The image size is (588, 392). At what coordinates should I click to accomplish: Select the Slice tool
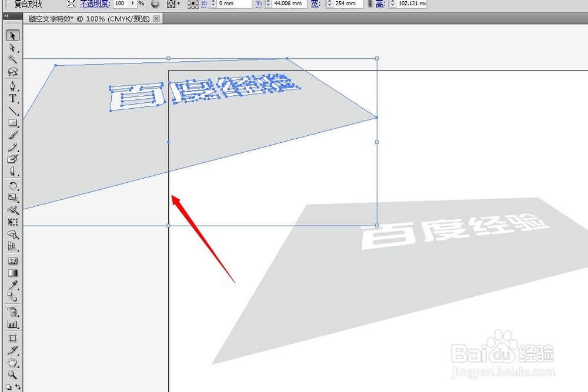click(x=13, y=350)
